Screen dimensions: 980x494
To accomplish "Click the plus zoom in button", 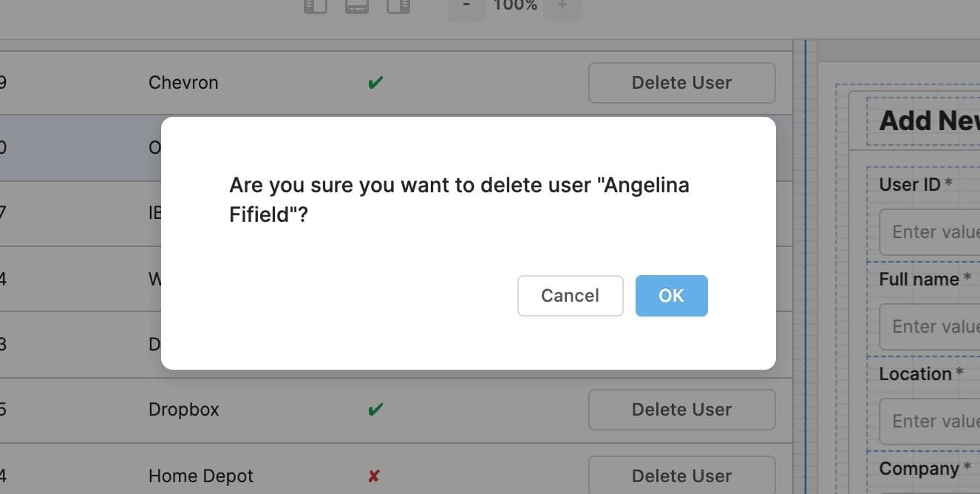I will click(562, 6).
